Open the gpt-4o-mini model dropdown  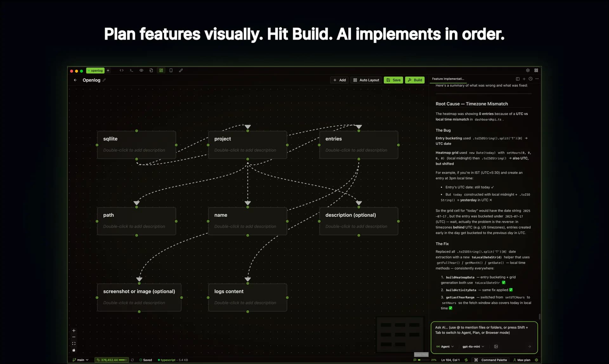(473, 346)
